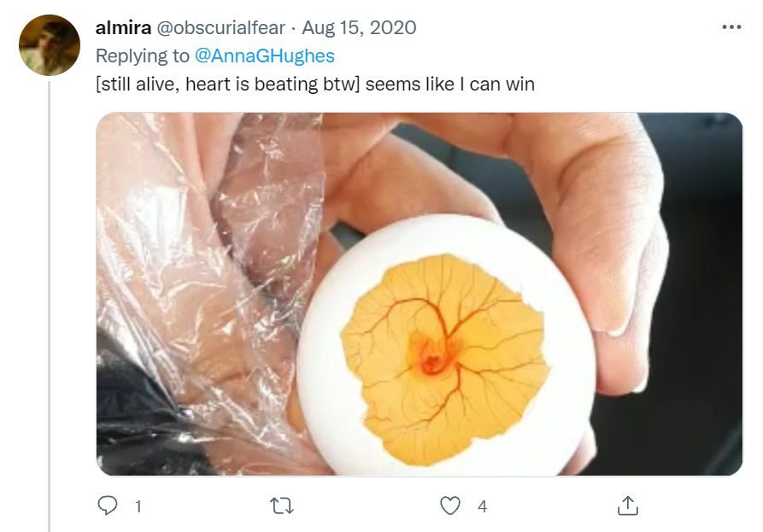Click the vertical thread connector line
Image resolution: width=763 pixels, height=532 pixels.
pyautogui.click(x=50, y=307)
